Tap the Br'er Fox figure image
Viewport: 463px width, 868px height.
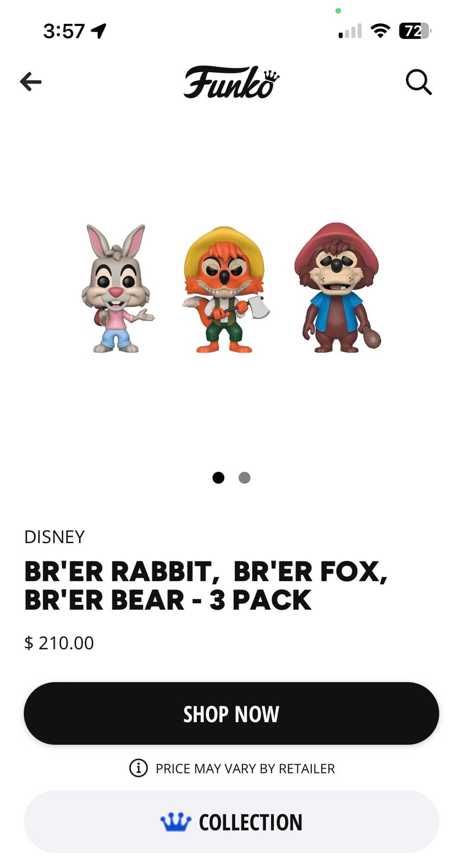[x=224, y=290]
